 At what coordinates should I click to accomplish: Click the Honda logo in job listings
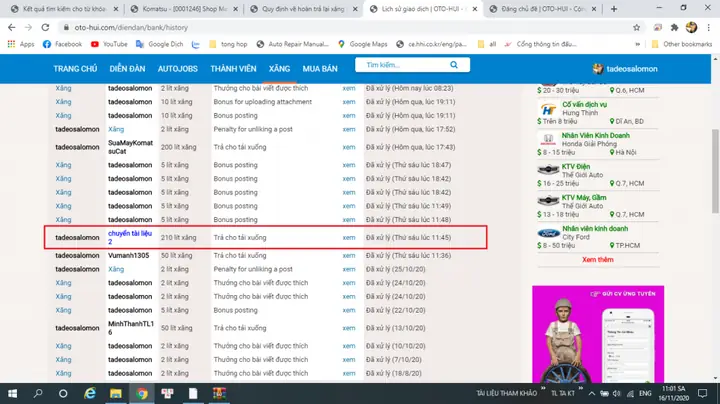tap(547, 140)
